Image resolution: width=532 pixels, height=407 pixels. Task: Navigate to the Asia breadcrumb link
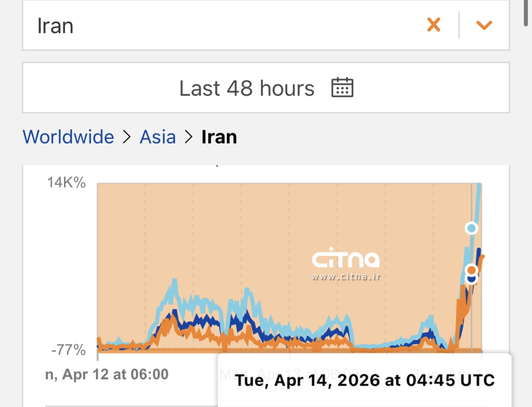tap(158, 137)
